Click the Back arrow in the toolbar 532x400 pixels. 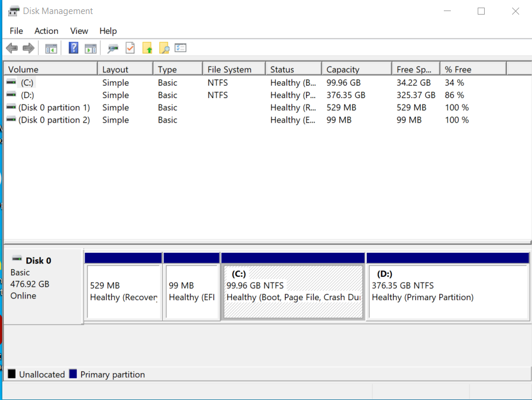pos(12,48)
